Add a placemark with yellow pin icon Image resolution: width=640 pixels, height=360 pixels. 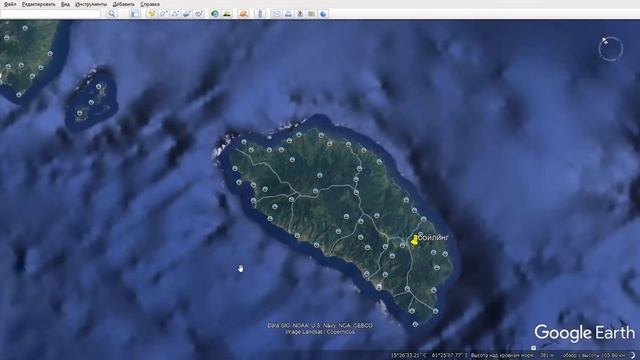pos(151,13)
